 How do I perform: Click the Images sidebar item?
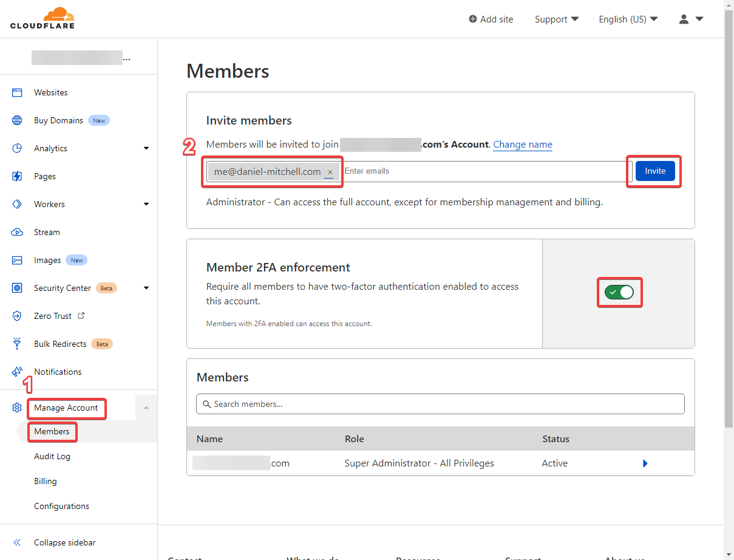[x=47, y=260]
